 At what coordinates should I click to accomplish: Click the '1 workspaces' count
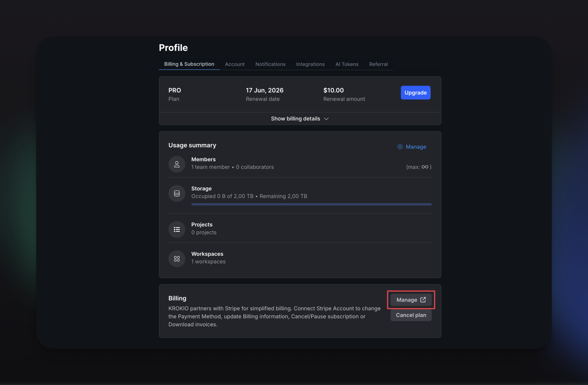(208, 262)
